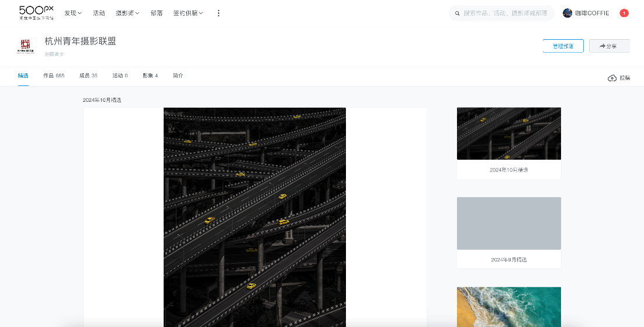The width and height of the screenshot is (644, 327).
Task: Click the 投稿 cloud upload icon
Action: click(612, 78)
